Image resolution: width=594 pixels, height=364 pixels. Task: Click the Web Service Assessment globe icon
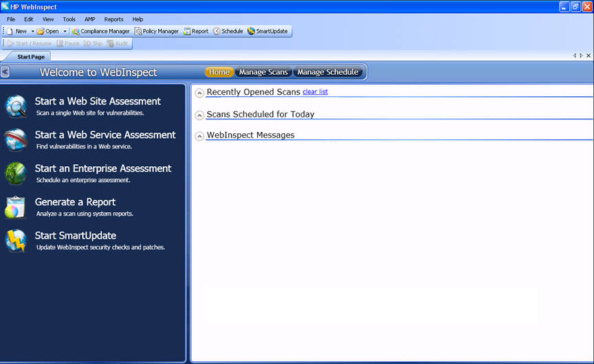16,139
